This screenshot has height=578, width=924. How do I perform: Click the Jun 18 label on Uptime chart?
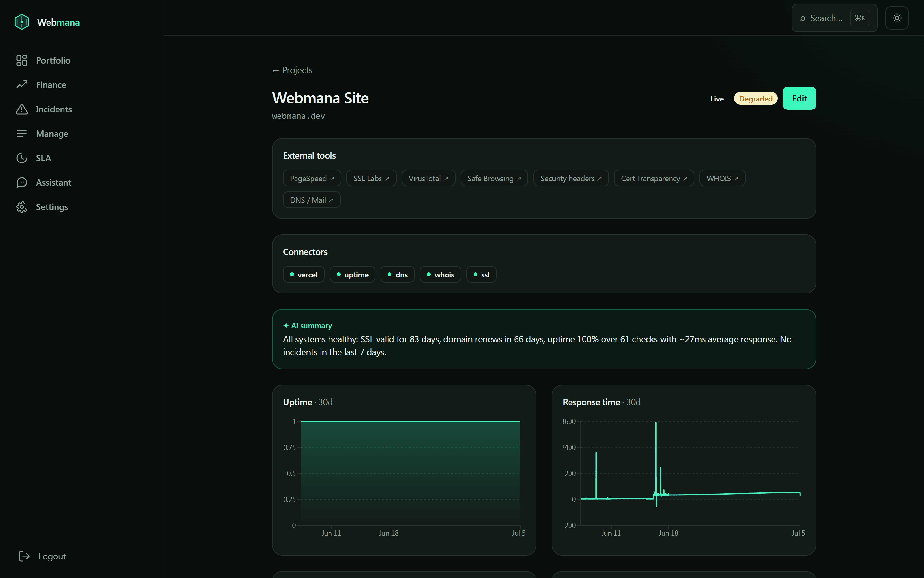[x=388, y=533]
